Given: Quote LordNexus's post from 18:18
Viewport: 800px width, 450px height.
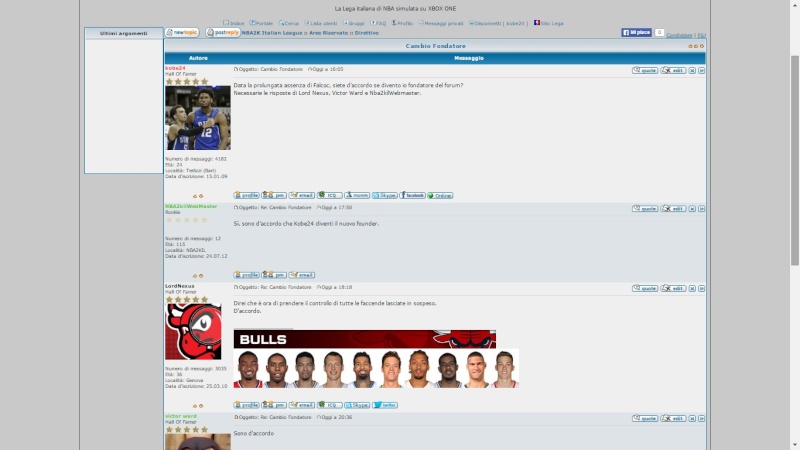Looking at the screenshot, I should [645, 288].
